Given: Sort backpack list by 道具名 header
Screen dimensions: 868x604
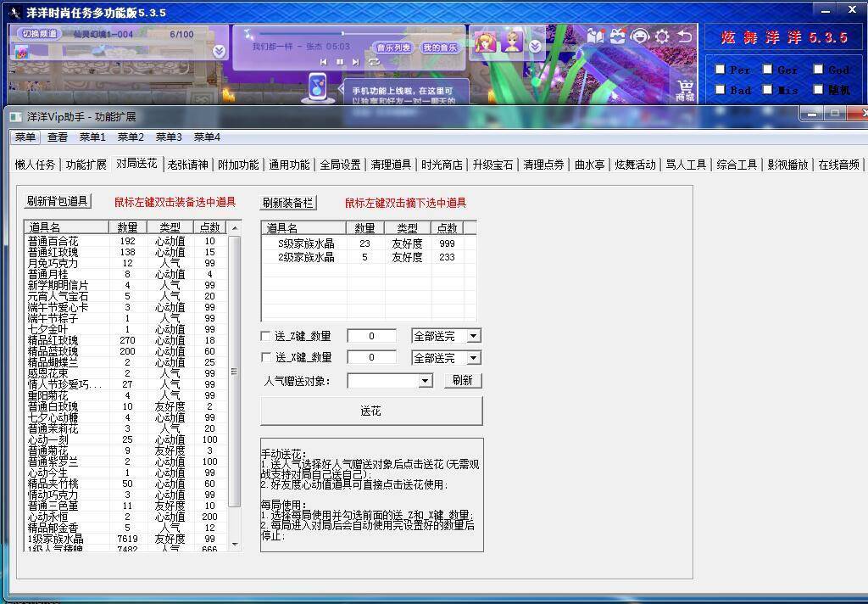Looking at the screenshot, I should pos(66,227).
